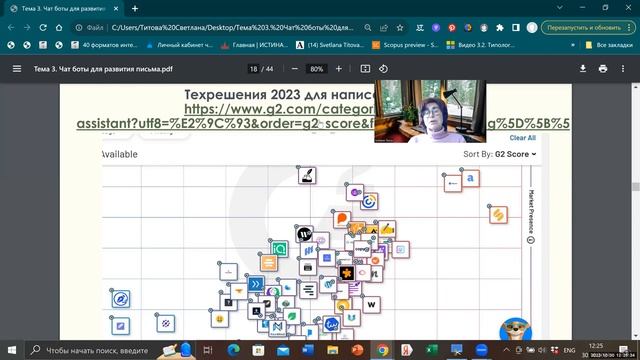640x360 pixels.
Task: Click the Clear All link
Action: [x=522, y=138]
